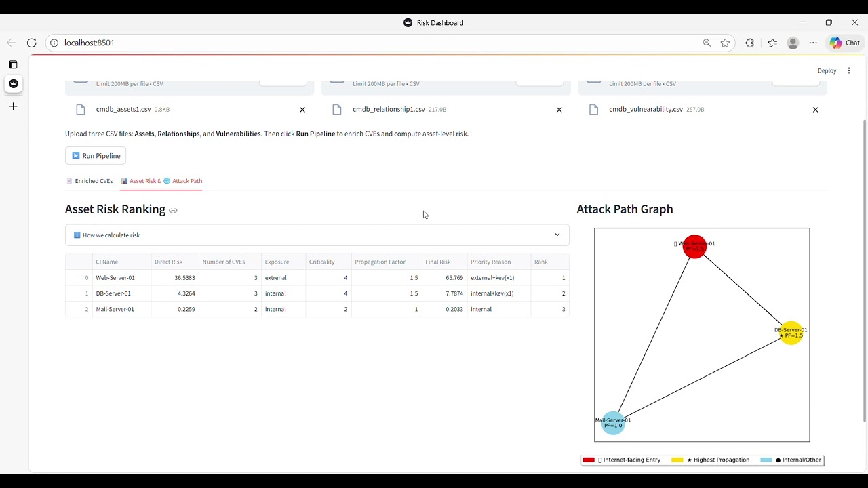Click the Final Risk value 65.769
The height and width of the screenshot is (488, 868).
[x=444, y=278]
